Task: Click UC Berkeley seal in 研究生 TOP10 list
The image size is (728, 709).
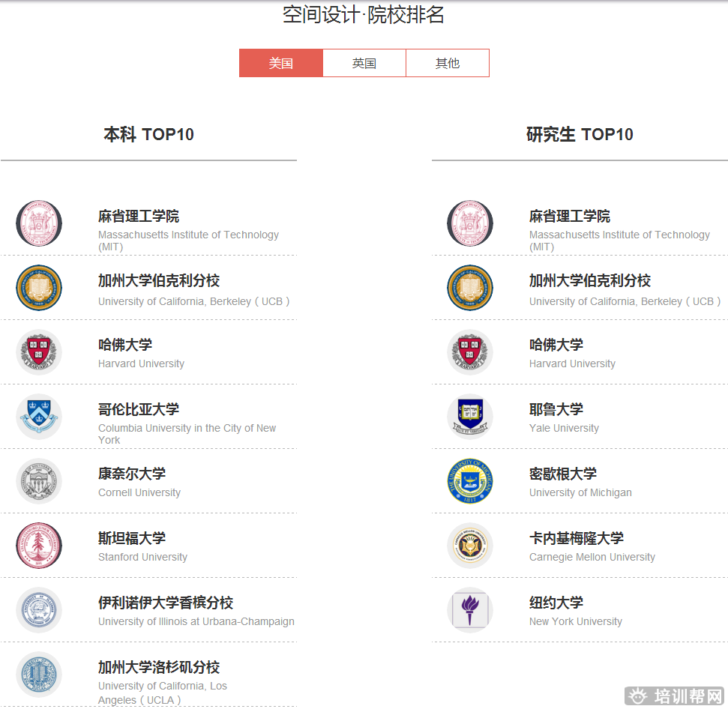Action: pos(470,288)
